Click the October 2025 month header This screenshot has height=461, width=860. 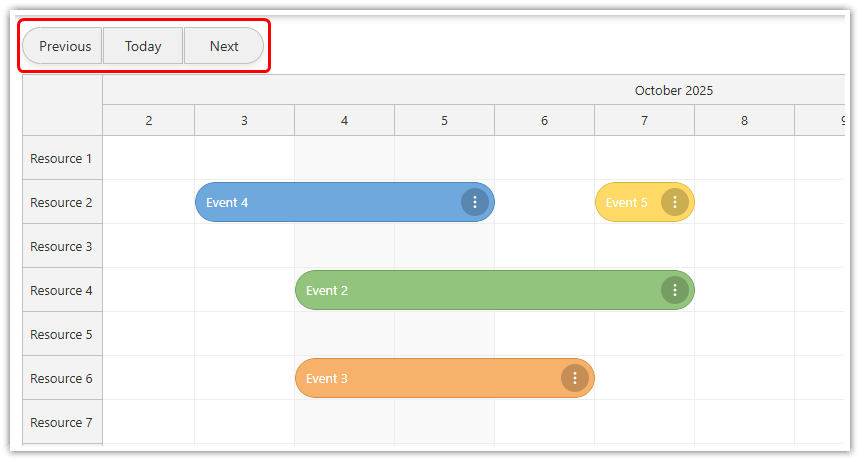point(673,90)
